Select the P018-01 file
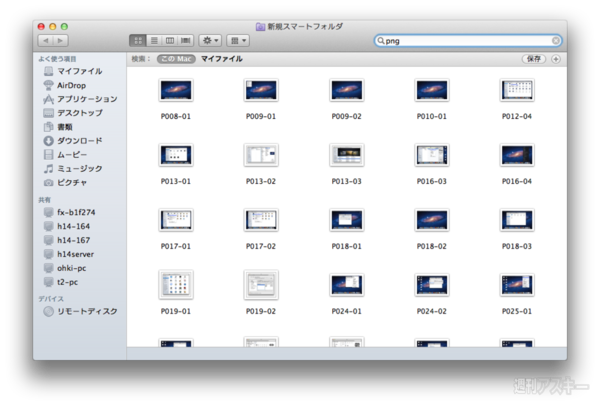Screen dimensions: 600x406 [346, 220]
